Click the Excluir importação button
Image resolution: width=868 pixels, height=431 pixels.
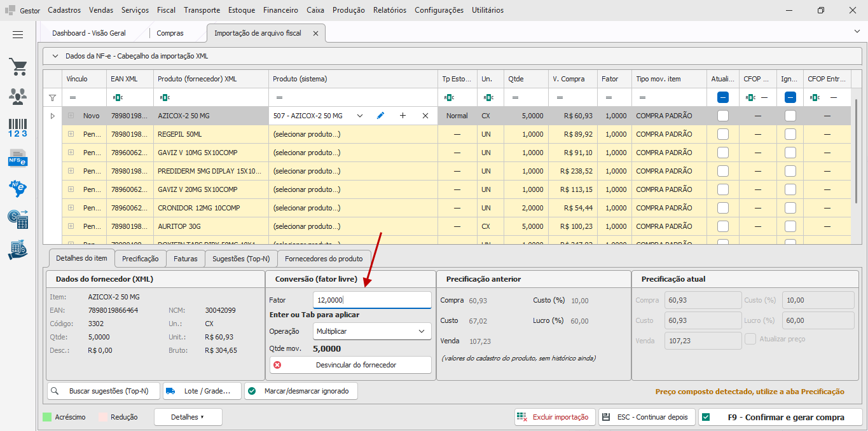pyautogui.click(x=555, y=417)
